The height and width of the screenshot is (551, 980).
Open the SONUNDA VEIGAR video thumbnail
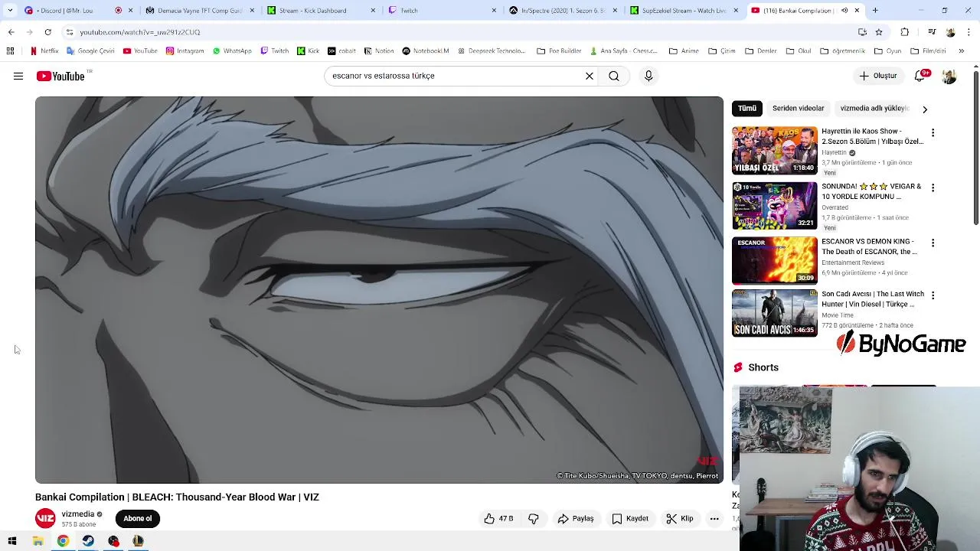775,206
